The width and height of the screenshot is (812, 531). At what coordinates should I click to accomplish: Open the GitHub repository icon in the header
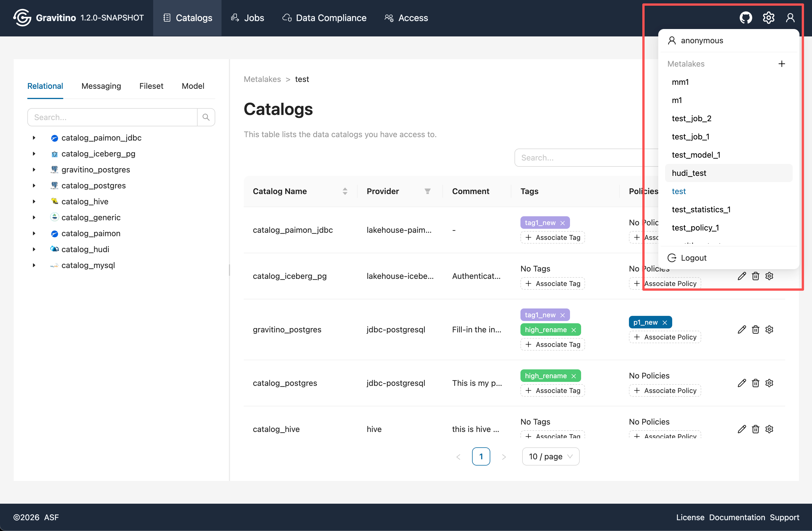(x=746, y=18)
